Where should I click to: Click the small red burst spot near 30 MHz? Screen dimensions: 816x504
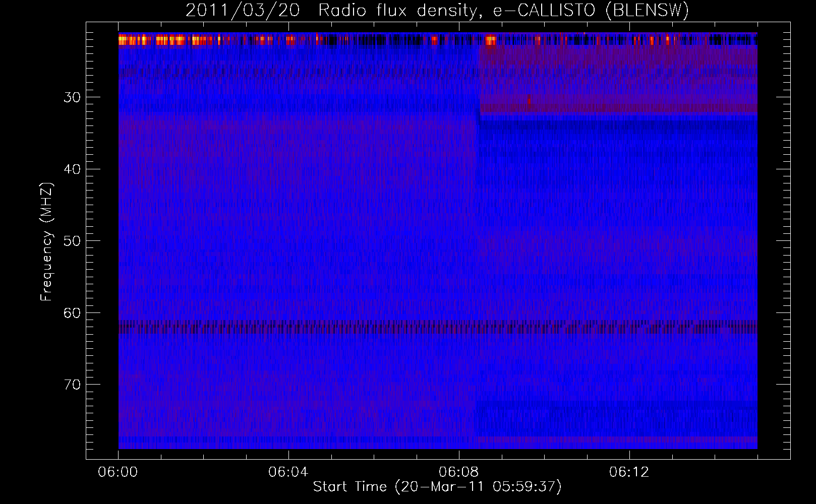point(529,100)
